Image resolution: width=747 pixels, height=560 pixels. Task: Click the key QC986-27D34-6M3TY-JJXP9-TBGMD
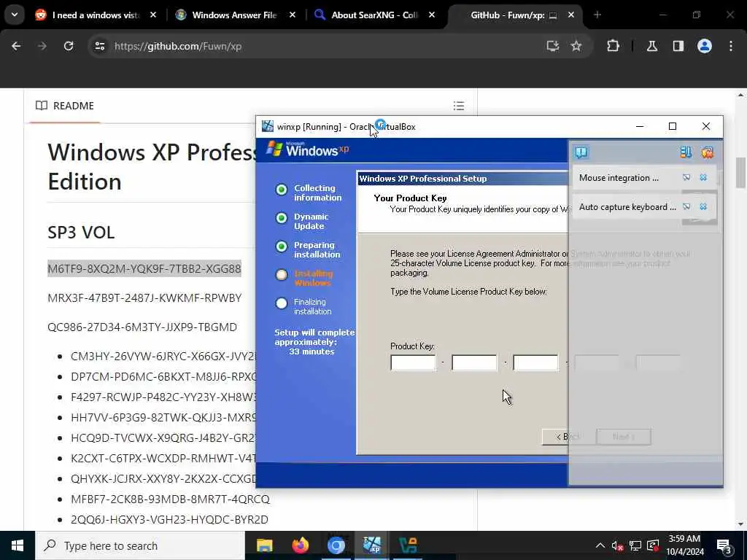(x=142, y=327)
